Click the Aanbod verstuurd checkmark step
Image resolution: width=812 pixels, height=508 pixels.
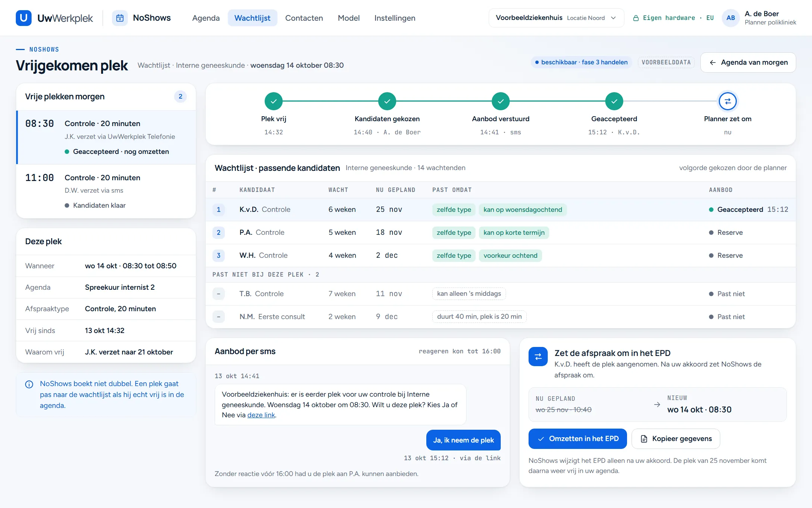tap(501, 101)
